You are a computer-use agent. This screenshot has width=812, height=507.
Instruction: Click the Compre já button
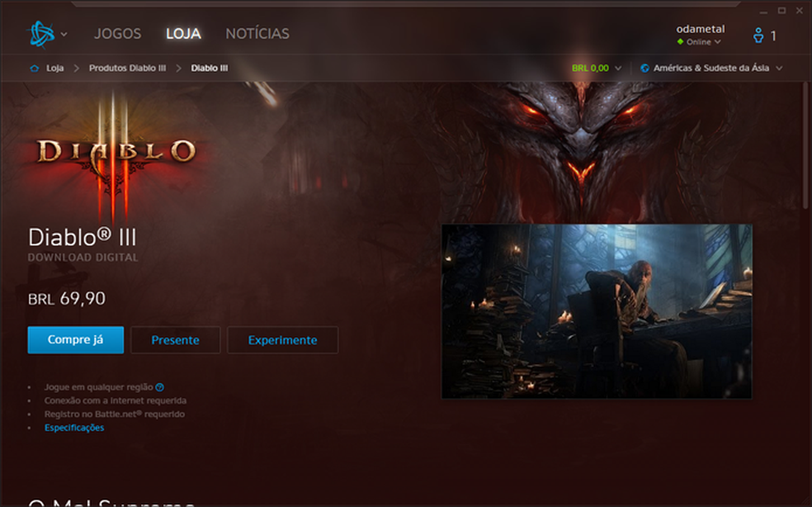click(76, 340)
